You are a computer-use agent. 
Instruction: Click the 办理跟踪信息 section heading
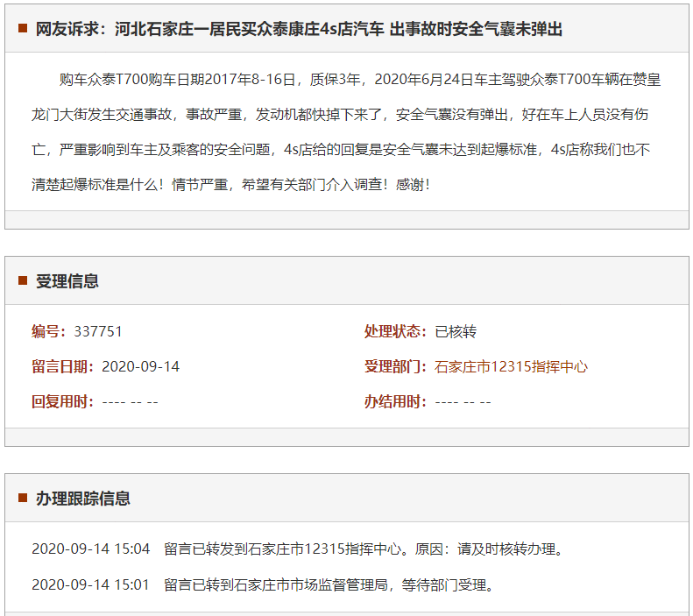click(82, 499)
